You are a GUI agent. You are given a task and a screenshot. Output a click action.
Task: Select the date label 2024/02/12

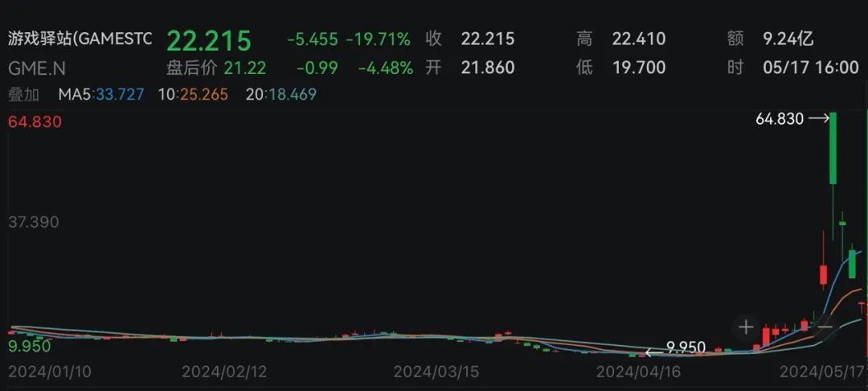click(x=224, y=371)
